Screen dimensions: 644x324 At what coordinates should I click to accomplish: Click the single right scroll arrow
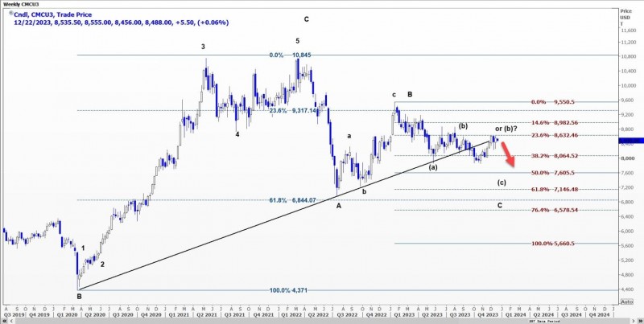[634, 319]
